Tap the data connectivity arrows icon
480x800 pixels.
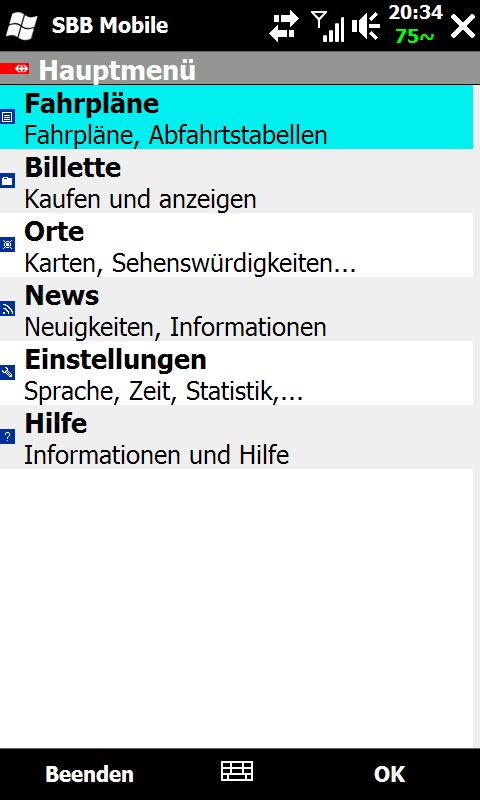click(x=284, y=27)
